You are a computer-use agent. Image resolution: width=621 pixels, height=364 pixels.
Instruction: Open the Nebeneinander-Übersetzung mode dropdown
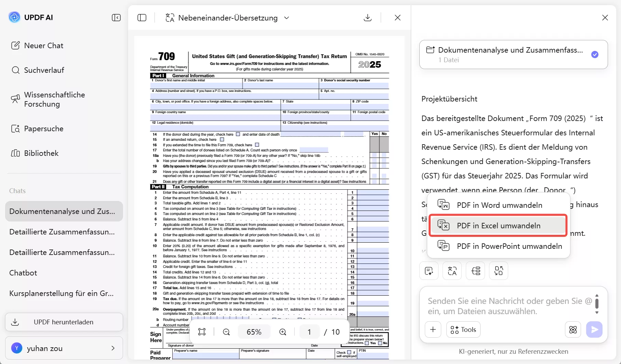[287, 18]
